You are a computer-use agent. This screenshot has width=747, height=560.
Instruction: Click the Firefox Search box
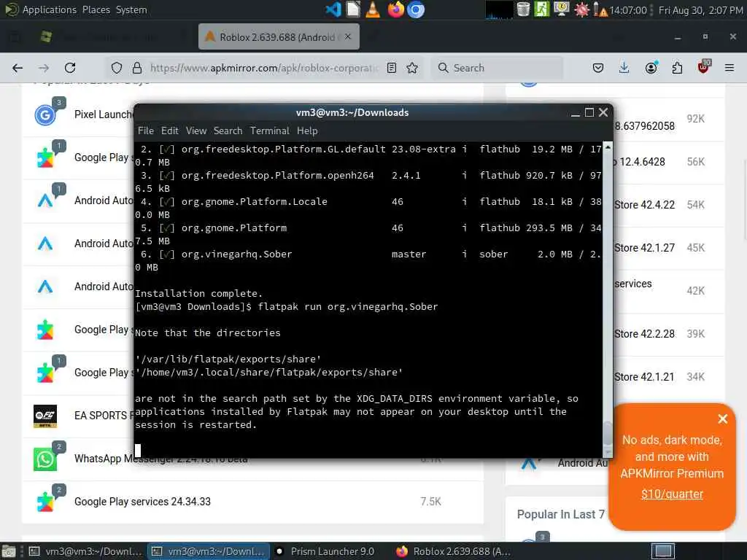498,68
